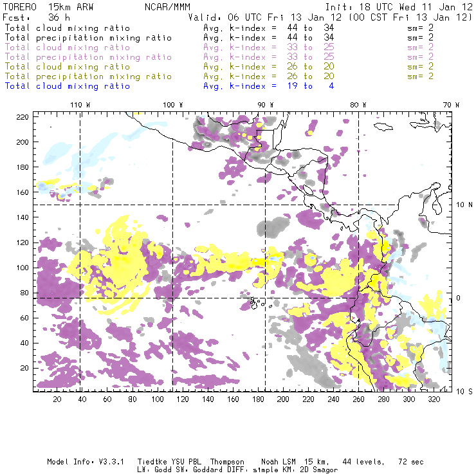
Task: Select the "(00 CST Fri 13 Jan 12)" local time text
Action: click(x=410, y=17)
